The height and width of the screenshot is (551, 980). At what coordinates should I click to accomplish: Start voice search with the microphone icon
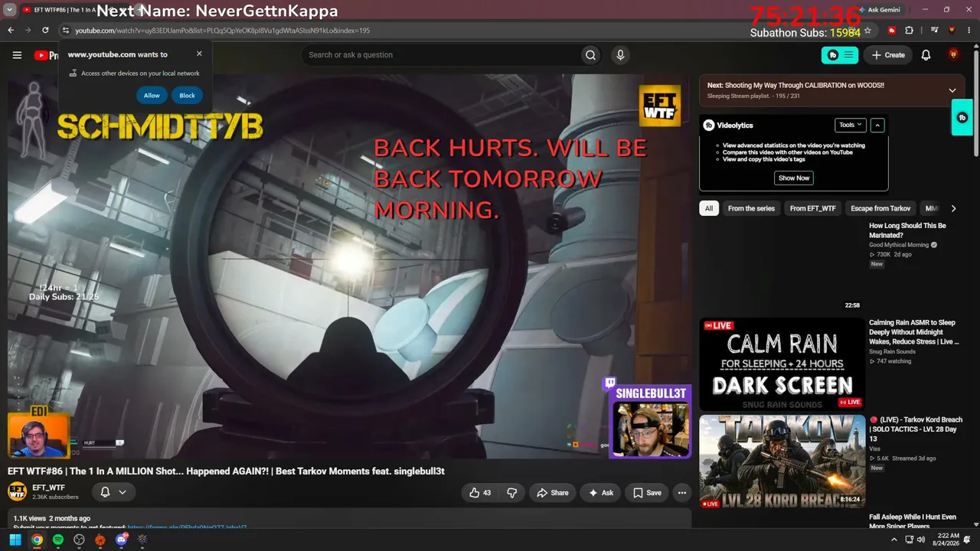620,55
